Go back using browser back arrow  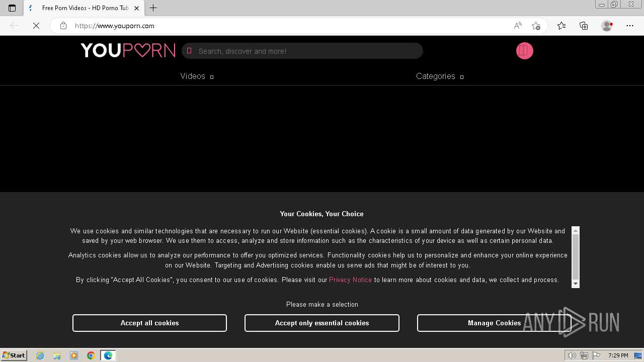point(14,26)
